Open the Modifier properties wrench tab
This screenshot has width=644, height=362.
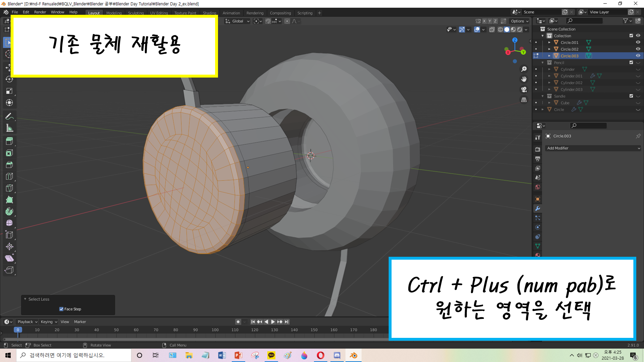[537, 209]
